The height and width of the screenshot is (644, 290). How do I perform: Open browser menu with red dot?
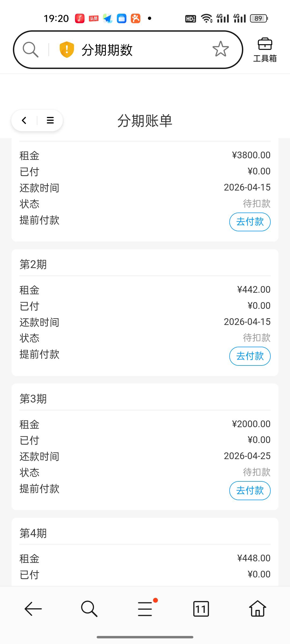pyautogui.click(x=145, y=608)
